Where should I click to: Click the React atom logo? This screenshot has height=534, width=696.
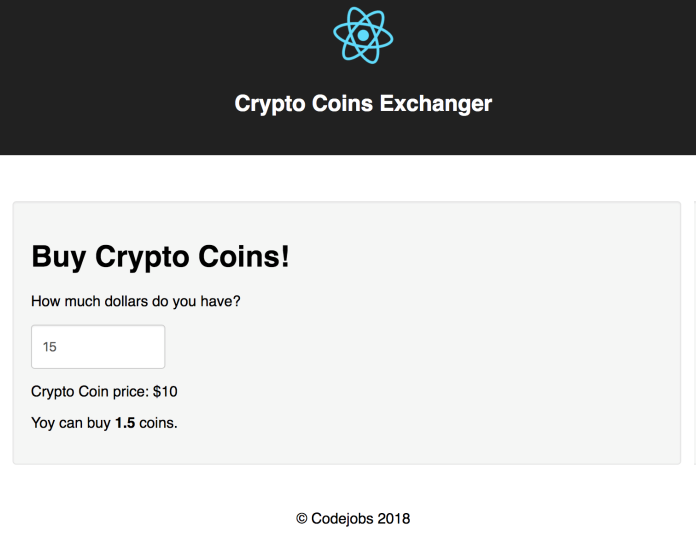pos(363,35)
